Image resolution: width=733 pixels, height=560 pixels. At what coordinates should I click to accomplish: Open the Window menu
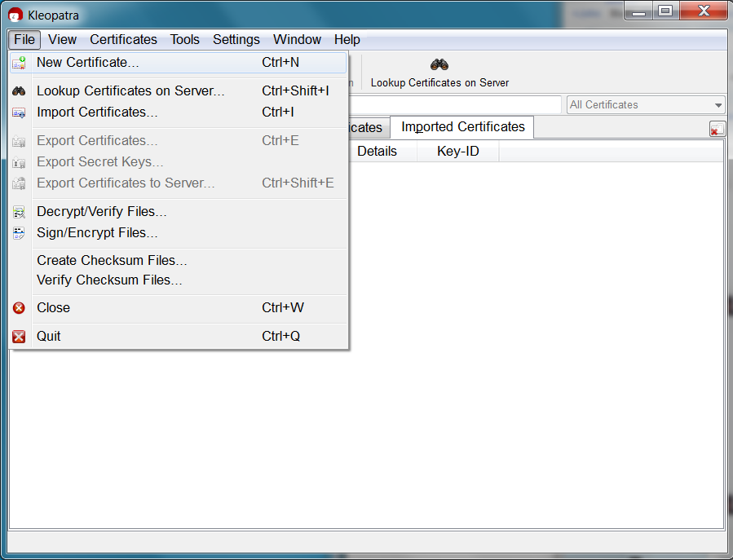(297, 40)
